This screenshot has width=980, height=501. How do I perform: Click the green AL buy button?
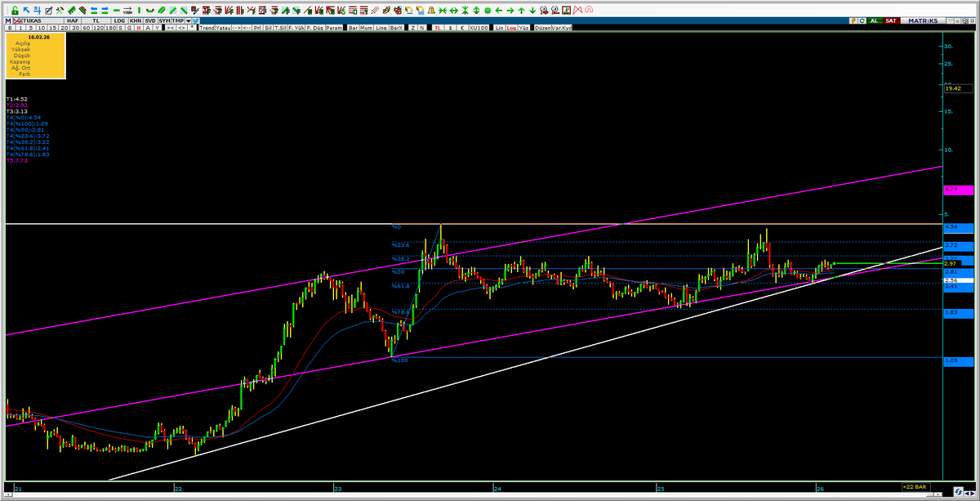[x=875, y=20]
